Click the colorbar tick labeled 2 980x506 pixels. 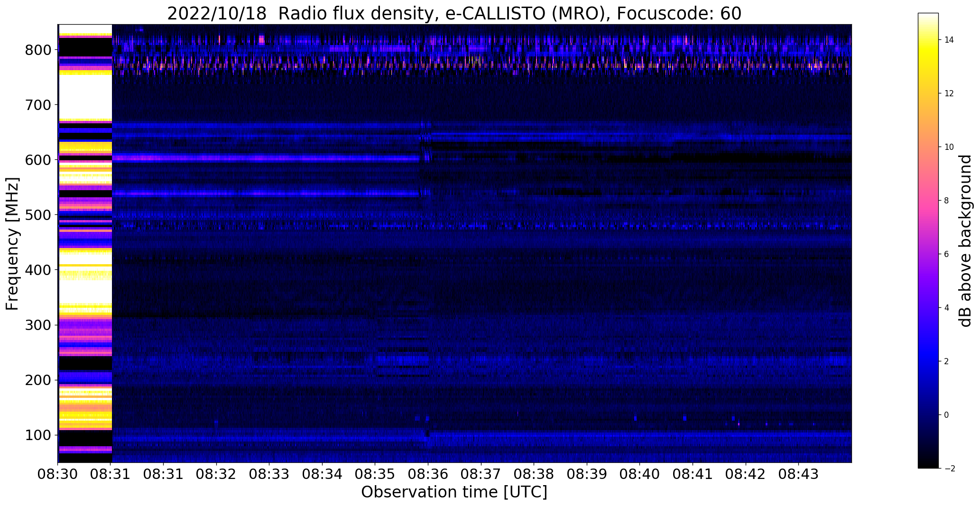coord(947,361)
